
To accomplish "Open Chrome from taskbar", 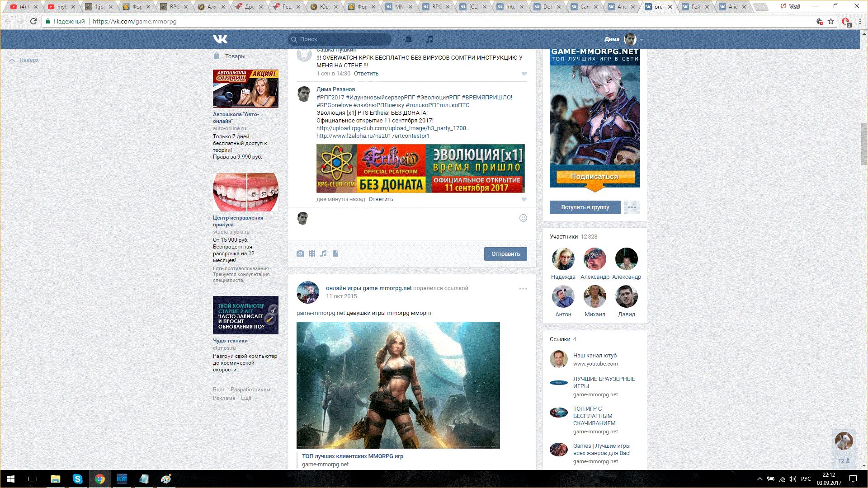I will coord(99,479).
